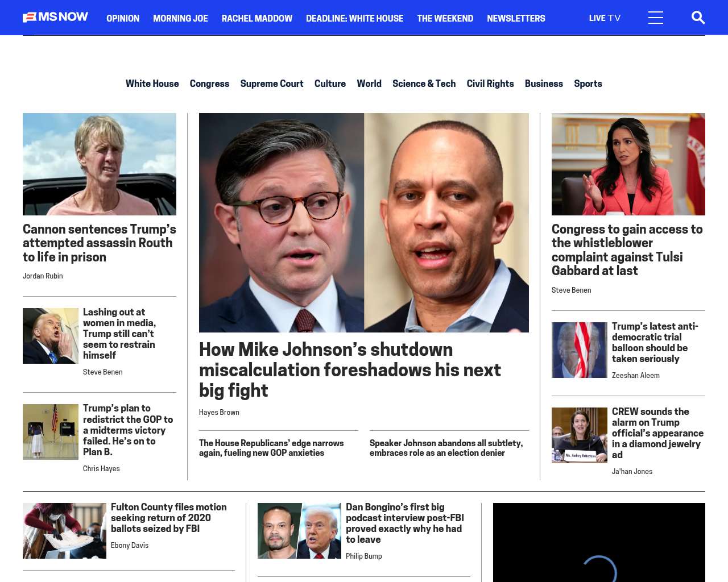Go to Morning Joe

(x=180, y=18)
